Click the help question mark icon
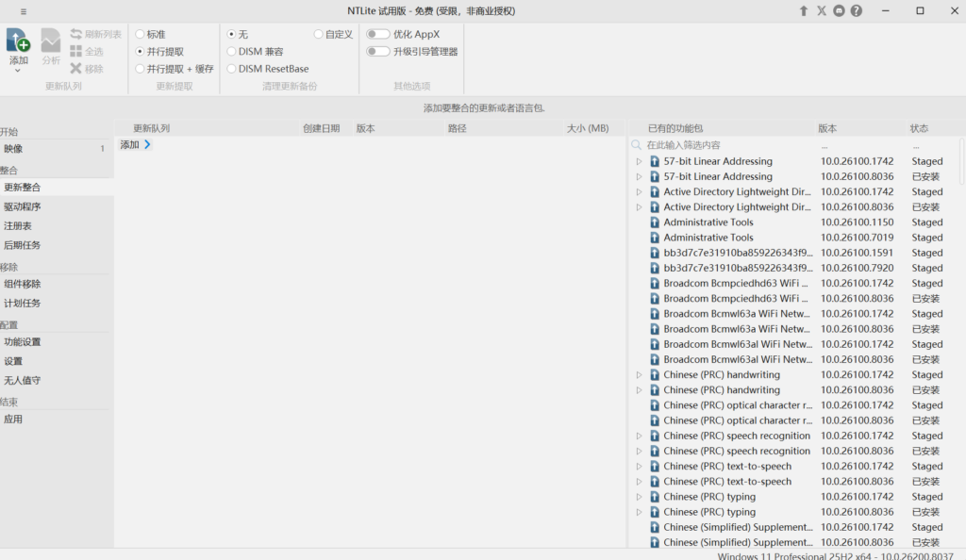The width and height of the screenshot is (966, 560). (x=857, y=11)
